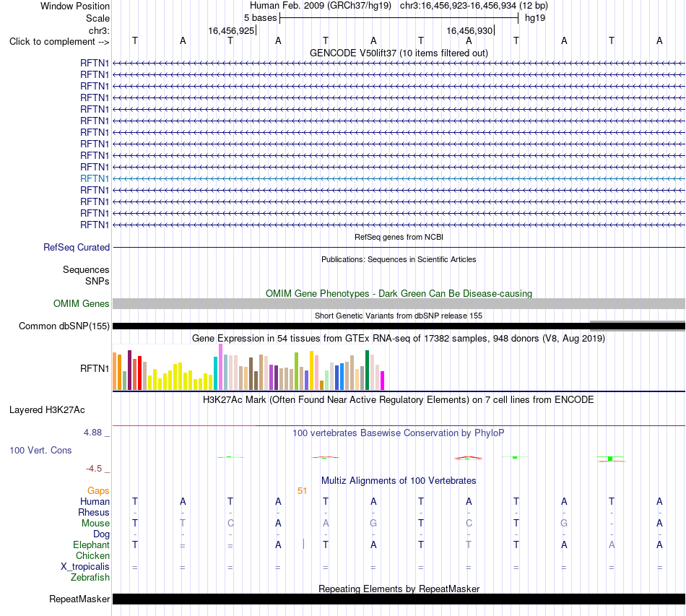Screen dimensions: 686x616
Task: Select the 'chr3:' ruler label
Action: (99, 30)
